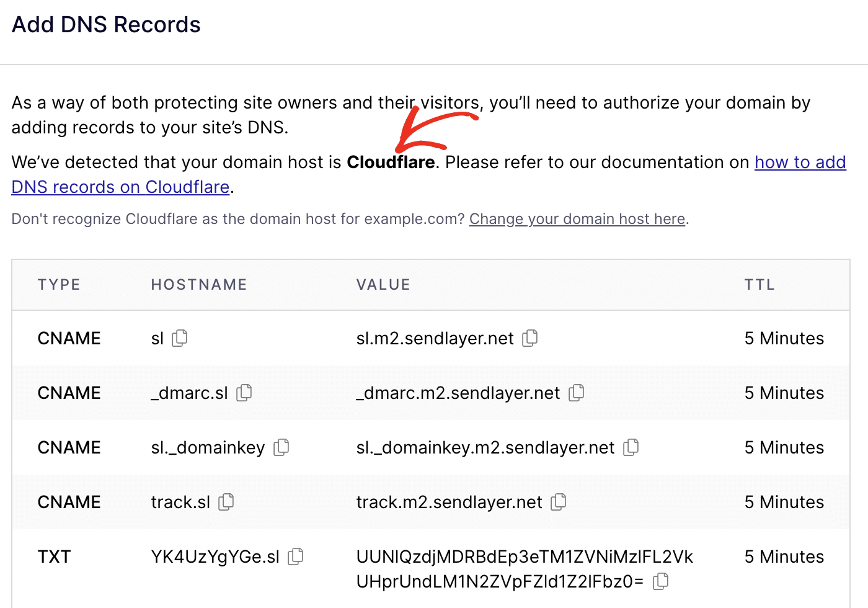Click the "Add DNS Records" heading
The width and height of the screenshot is (868, 608).
pos(105,24)
